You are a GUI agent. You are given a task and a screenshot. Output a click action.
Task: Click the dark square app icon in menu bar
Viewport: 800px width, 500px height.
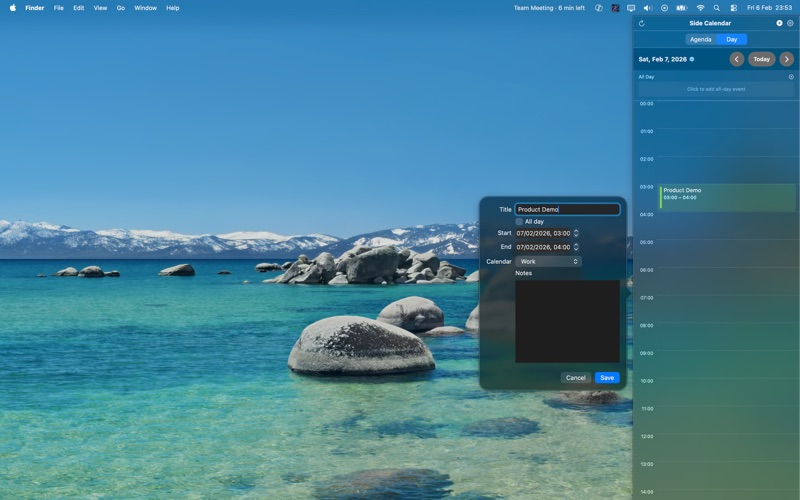615,8
